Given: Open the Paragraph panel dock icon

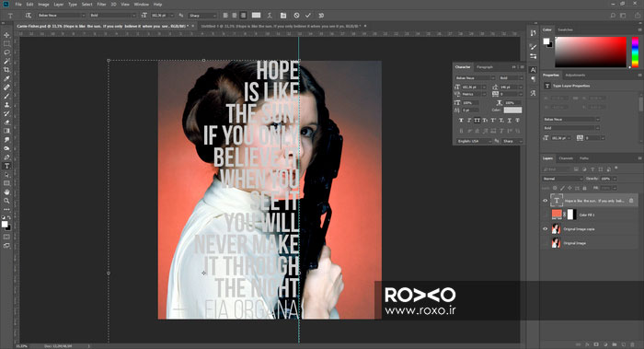Looking at the screenshot, I should (533, 79).
